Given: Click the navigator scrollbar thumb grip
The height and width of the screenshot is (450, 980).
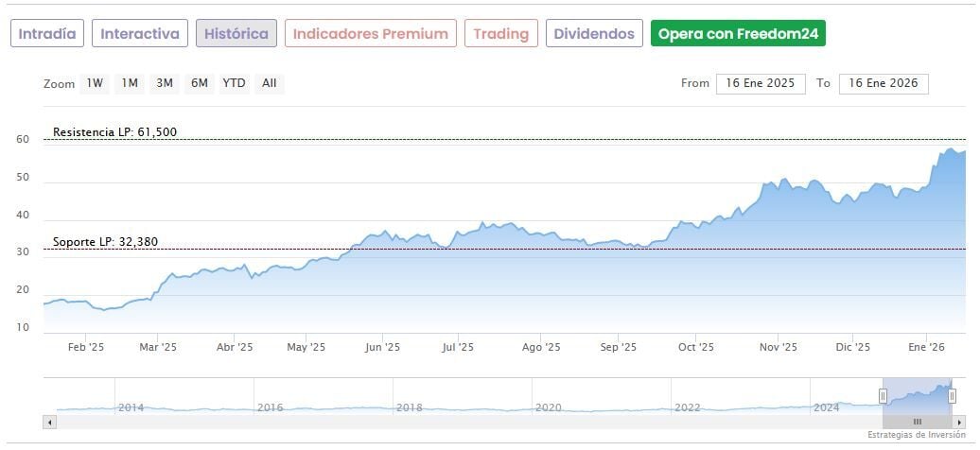Looking at the screenshot, I should tap(917, 422).
